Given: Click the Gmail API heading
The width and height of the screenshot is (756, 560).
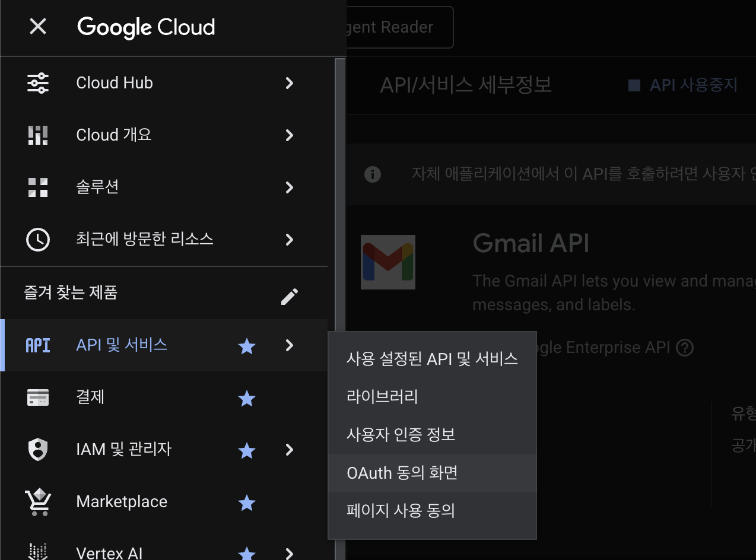Looking at the screenshot, I should [x=531, y=243].
